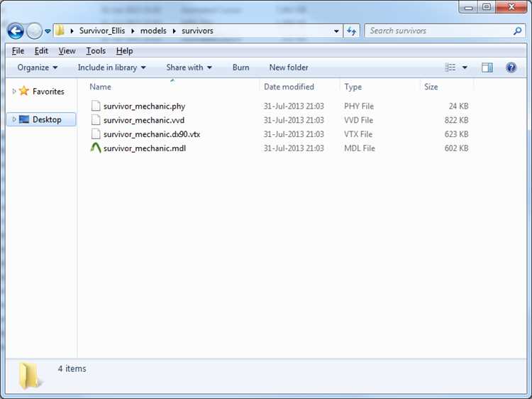Click the refresh icon beside address bar
Screen dimensions: 532x399
[x=352, y=31]
